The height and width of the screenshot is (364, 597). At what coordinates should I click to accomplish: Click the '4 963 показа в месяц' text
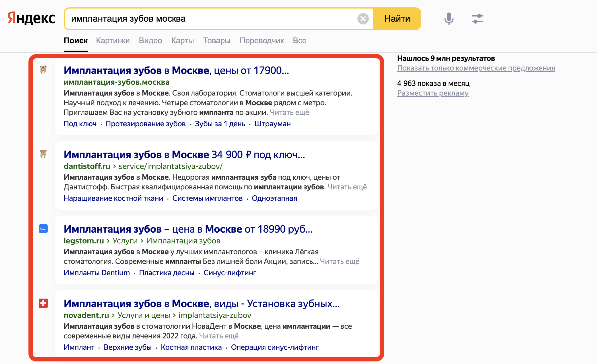(433, 83)
